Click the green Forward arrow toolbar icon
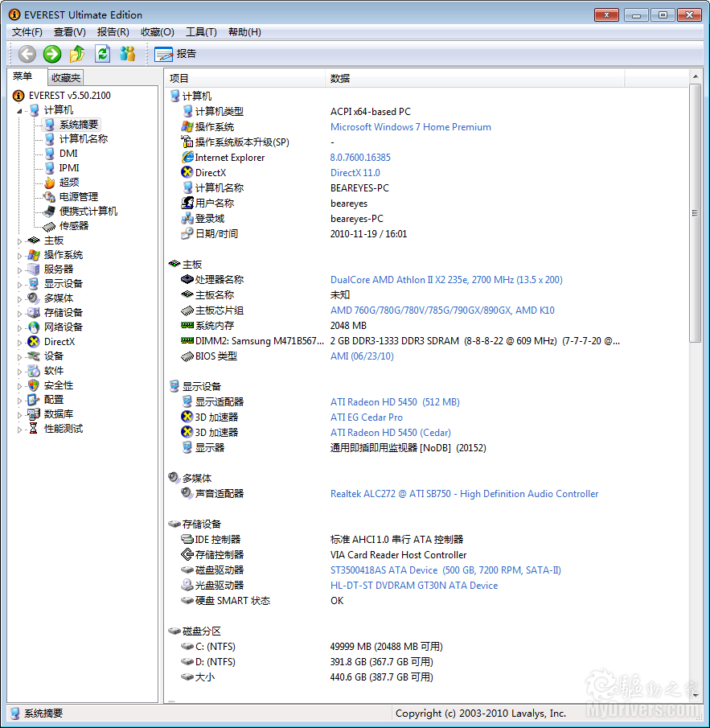This screenshot has width=710, height=728. click(52, 54)
